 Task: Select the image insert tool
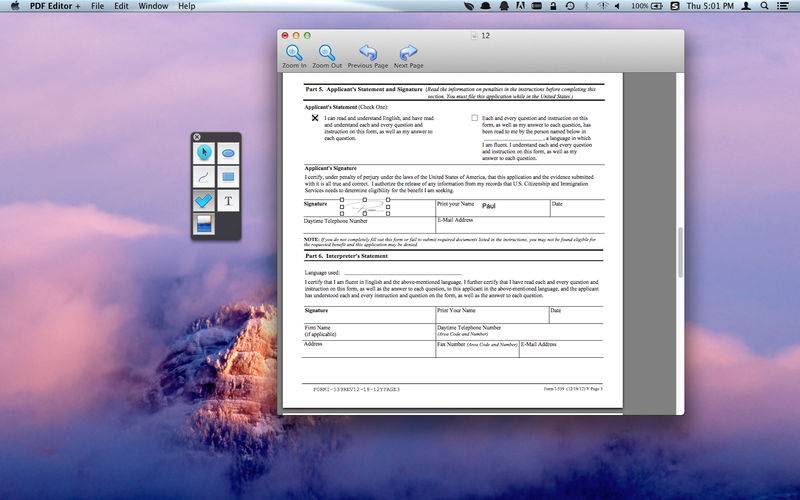point(204,224)
